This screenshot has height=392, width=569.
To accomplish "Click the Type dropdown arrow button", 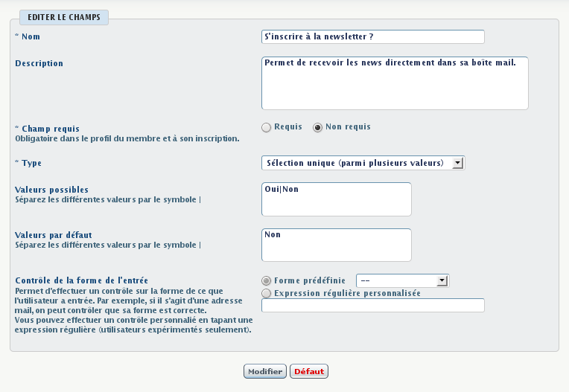I will pos(458,163).
